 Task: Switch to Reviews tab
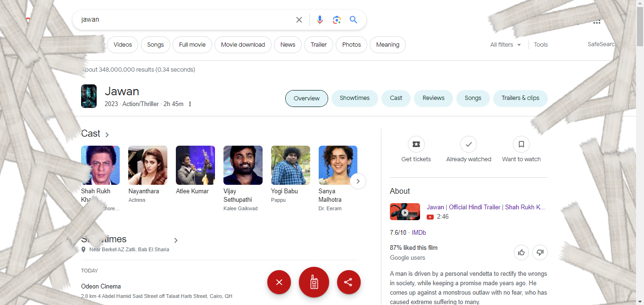tap(433, 98)
